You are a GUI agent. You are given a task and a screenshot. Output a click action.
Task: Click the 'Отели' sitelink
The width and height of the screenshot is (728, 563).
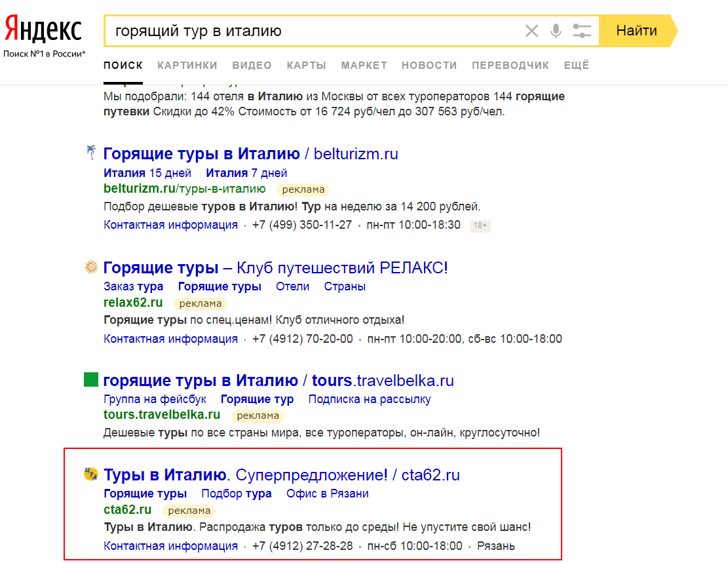point(292,286)
